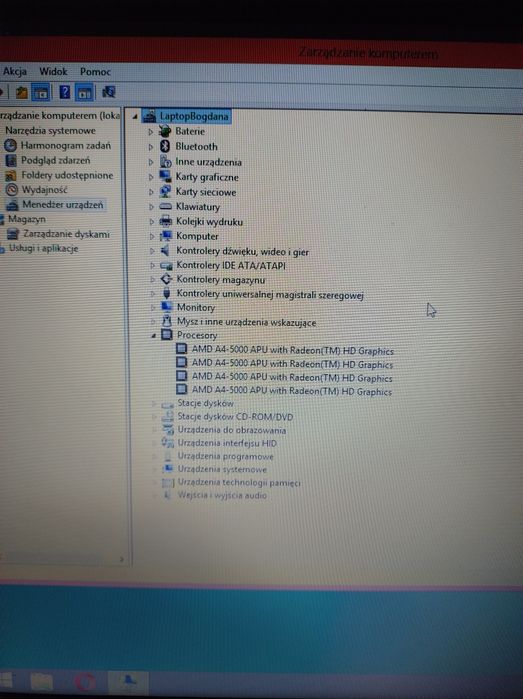Open the Widok menu
523x699 pixels.
[53, 71]
